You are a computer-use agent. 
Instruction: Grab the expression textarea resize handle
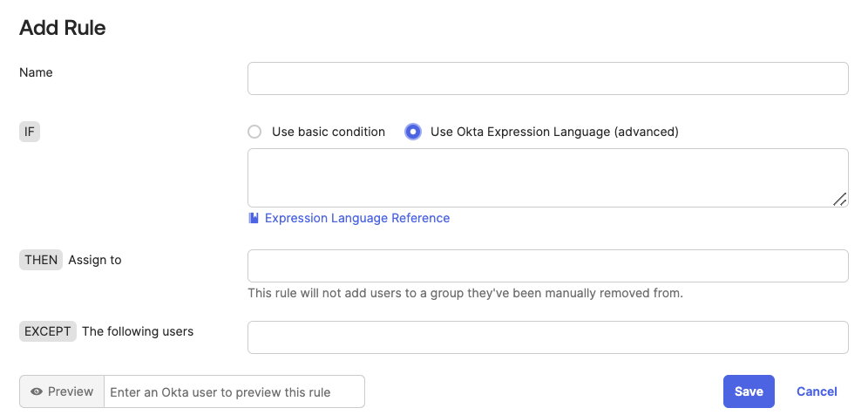point(839,199)
